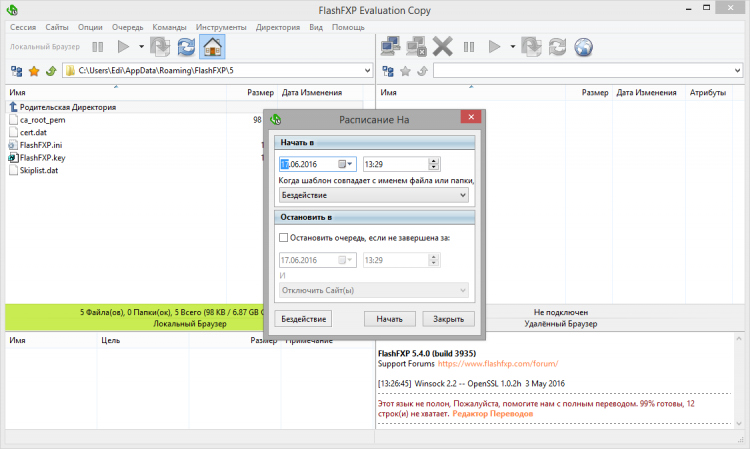750x449 pixels.
Task: Open the local play button dropdown arrow
Action: point(141,47)
